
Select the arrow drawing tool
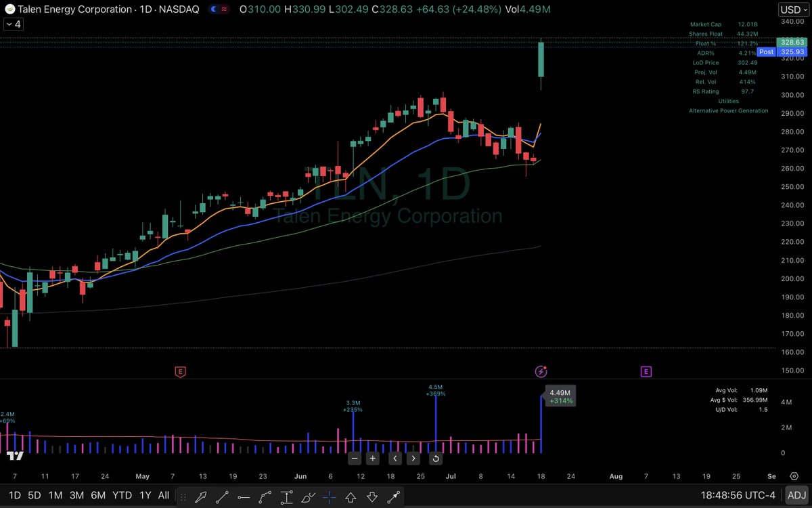pyautogui.click(x=201, y=497)
